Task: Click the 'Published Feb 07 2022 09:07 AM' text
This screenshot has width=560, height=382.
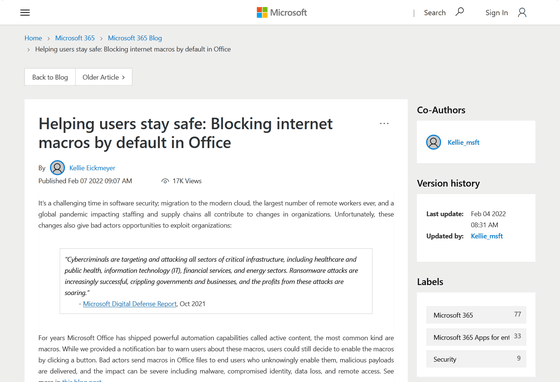Action: point(85,181)
